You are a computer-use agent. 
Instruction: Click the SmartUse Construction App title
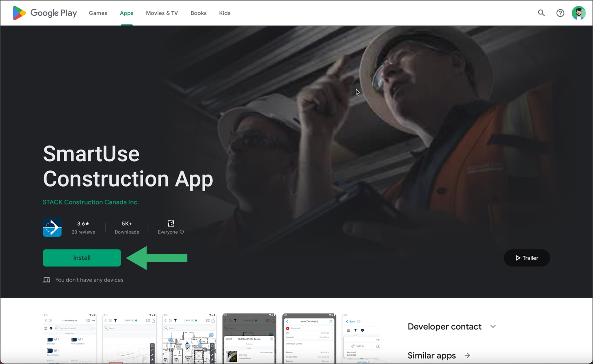pyautogui.click(x=128, y=166)
